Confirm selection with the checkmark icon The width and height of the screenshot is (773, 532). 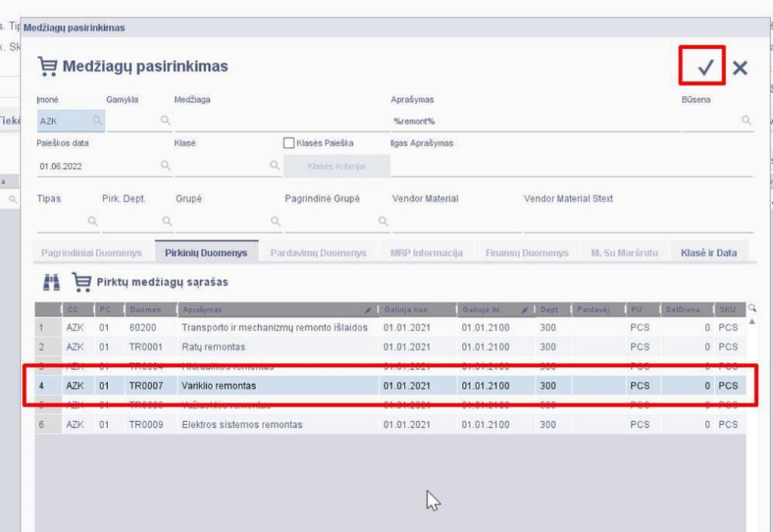(704, 66)
